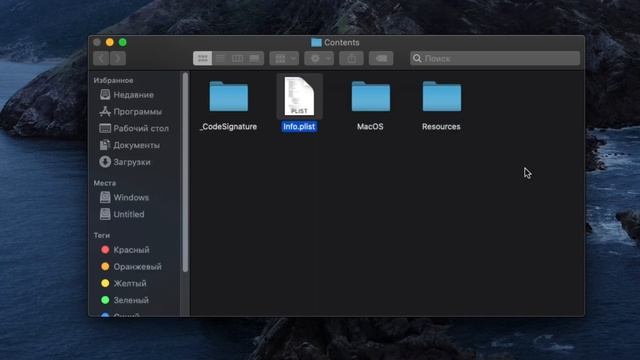The image size is (640, 360).
Task: Click the Untitled drive icon
Action: coord(105,214)
